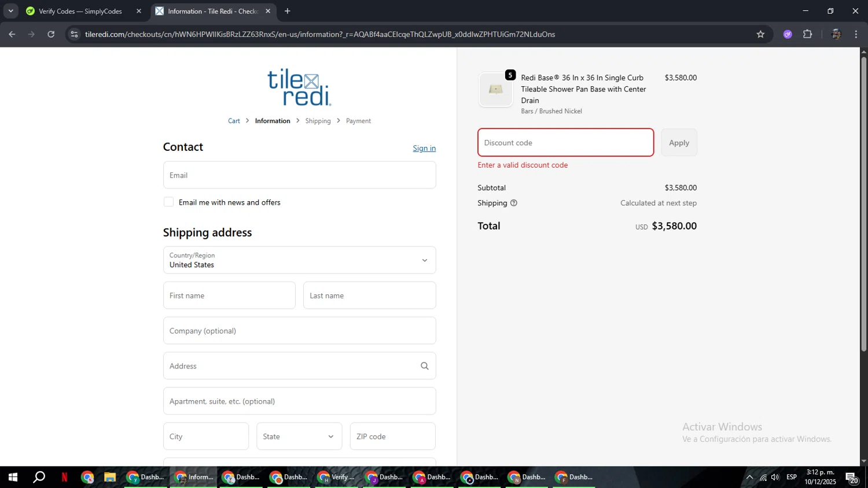Viewport: 868px width, 488px height.
Task: Click the Tile Redi logo
Action: point(299,87)
